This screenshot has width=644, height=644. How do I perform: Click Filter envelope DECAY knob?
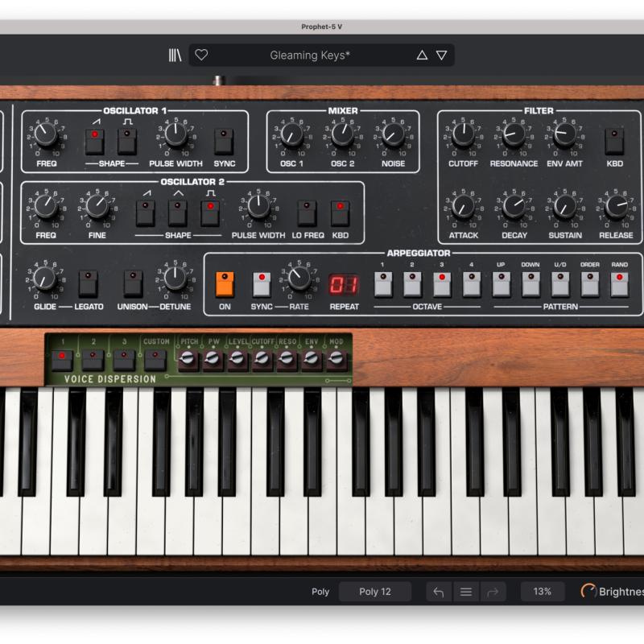coord(514,206)
